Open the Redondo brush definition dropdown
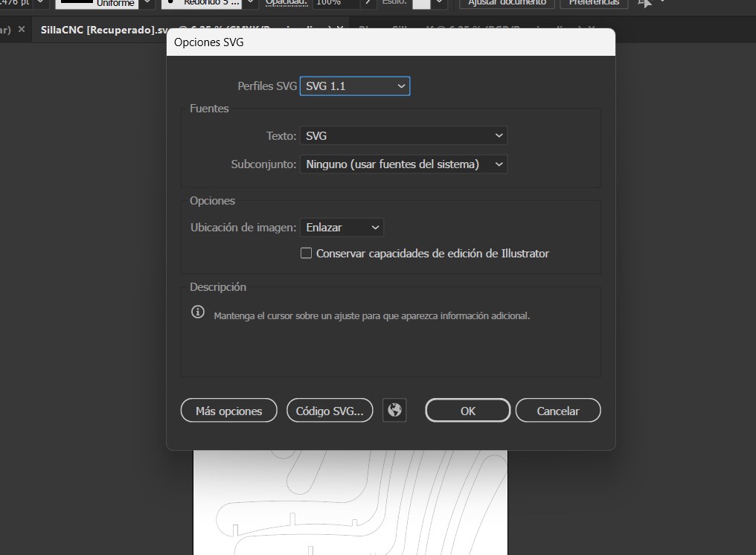756x555 pixels. point(250,3)
